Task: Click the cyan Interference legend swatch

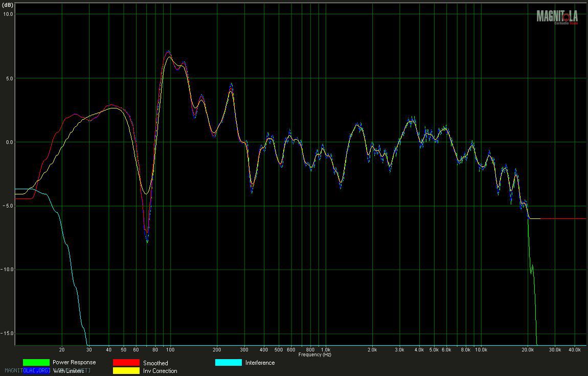Action: point(228,363)
